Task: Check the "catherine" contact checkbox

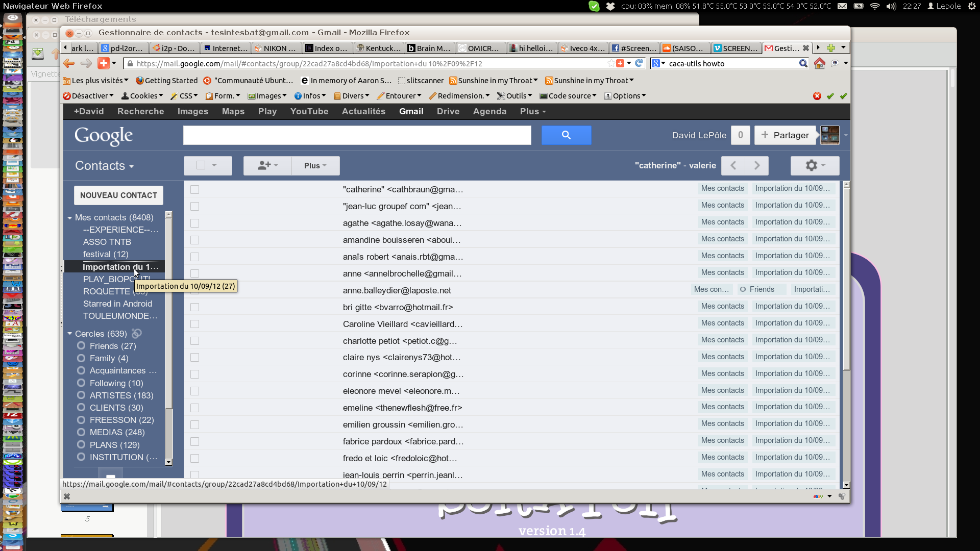Action: (194, 190)
